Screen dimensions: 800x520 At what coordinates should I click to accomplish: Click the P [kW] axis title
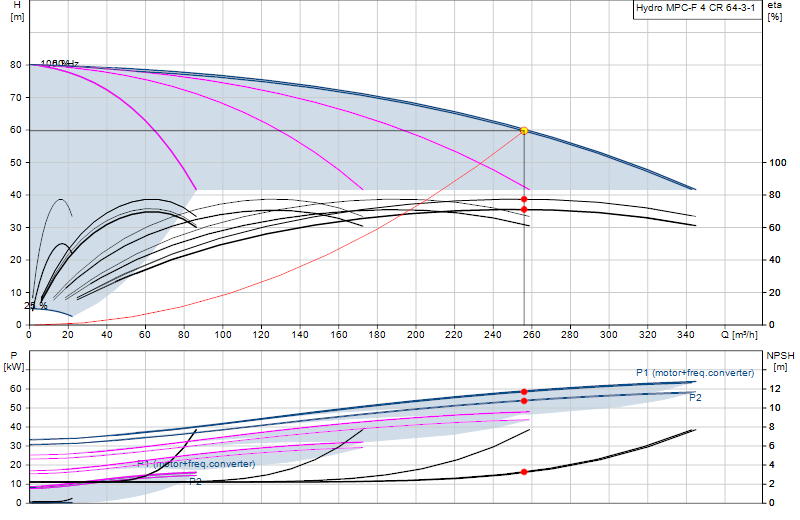[14, 361]
